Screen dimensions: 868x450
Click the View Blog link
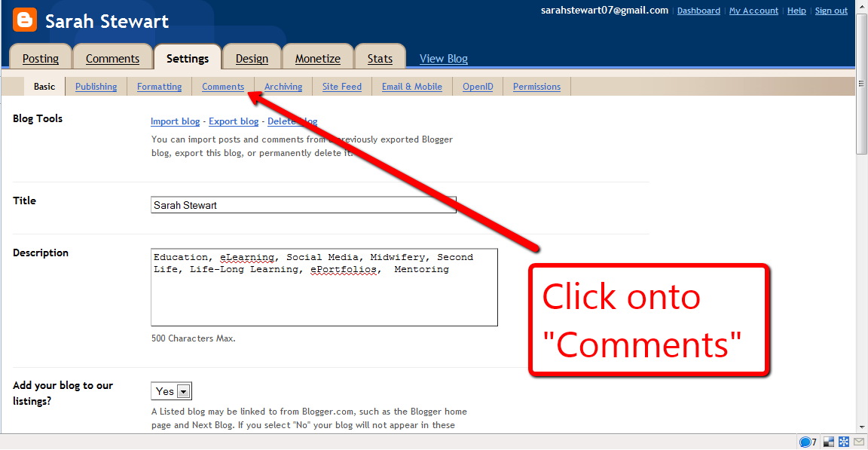443,59
